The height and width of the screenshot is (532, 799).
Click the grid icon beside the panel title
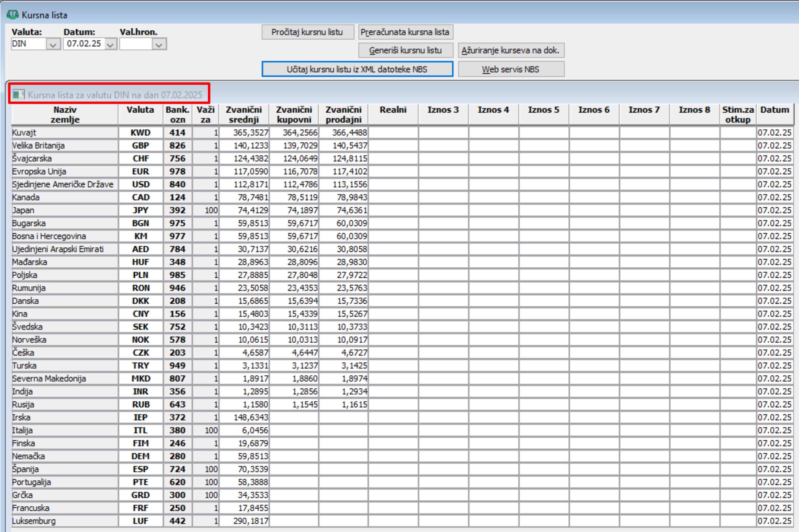18,94
